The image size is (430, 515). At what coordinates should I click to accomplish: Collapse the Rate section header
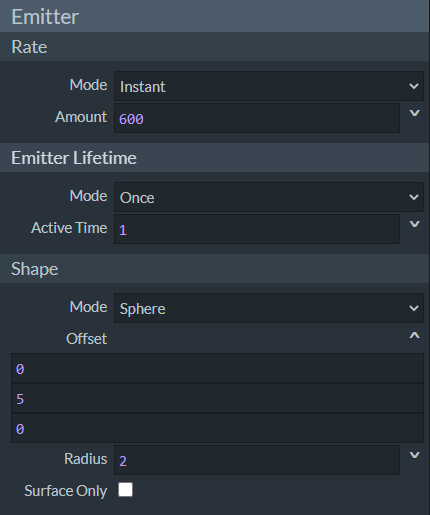point(215,47)
